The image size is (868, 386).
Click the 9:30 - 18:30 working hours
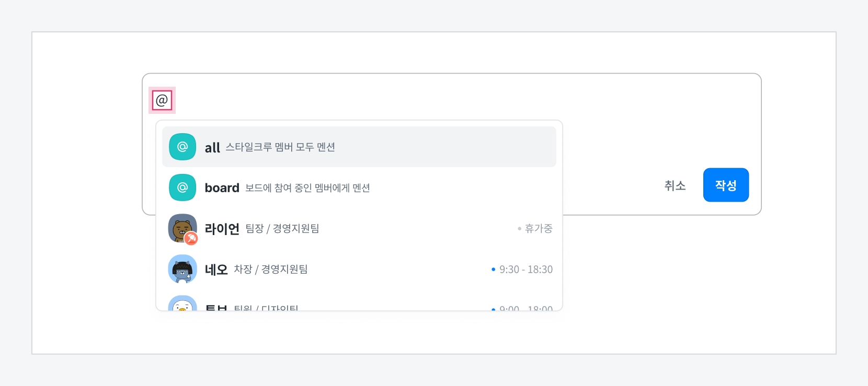[526, 270]
